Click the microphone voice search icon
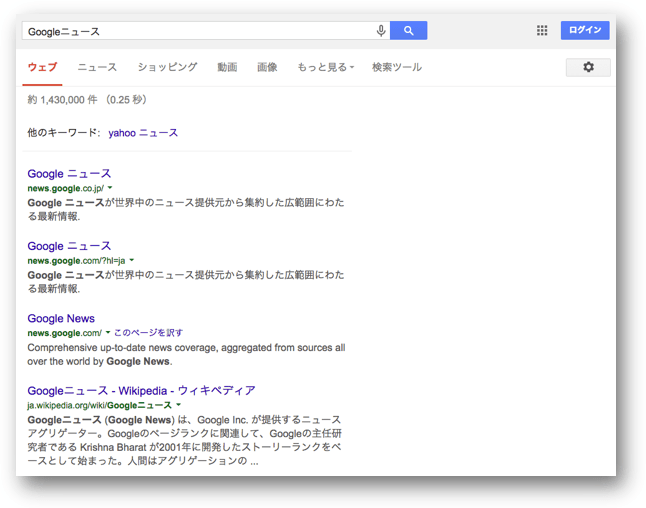Image resolution: width=646 pixels, height=508 pixels. click(x=381, y=30)
